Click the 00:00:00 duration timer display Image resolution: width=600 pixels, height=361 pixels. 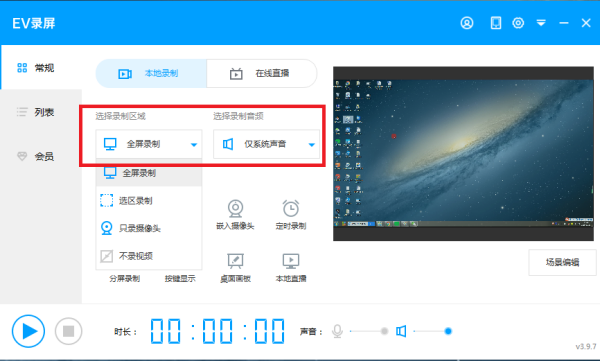click(x=217, y=331)
